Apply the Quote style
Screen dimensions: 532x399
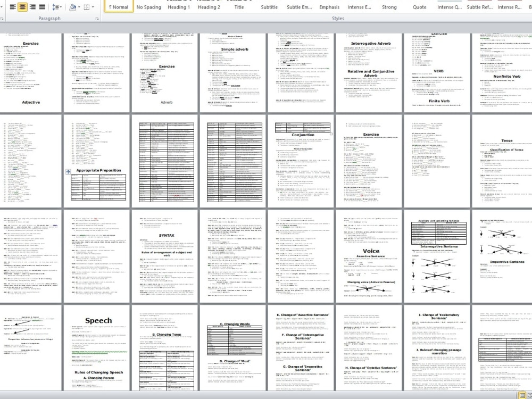[419, 7]
